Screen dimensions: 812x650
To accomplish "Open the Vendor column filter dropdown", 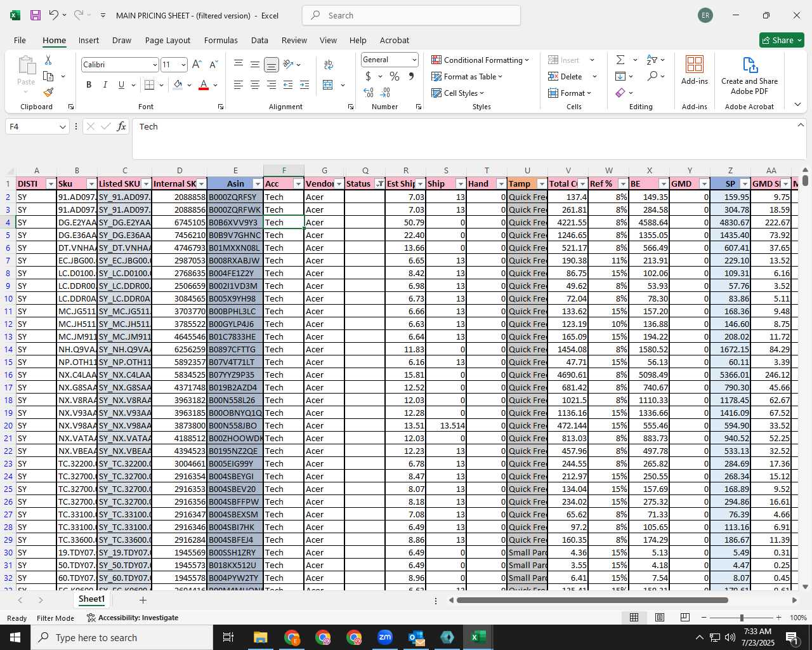I will click(339, 184).
